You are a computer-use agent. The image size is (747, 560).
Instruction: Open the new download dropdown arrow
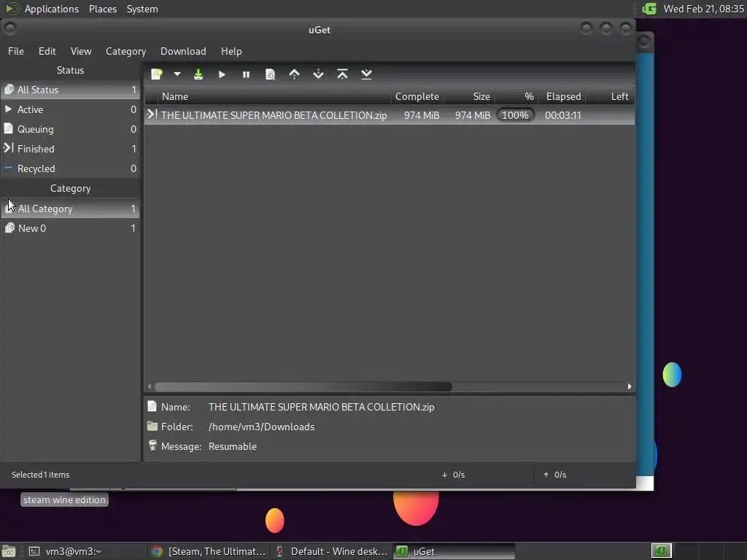tap(177, 74)
